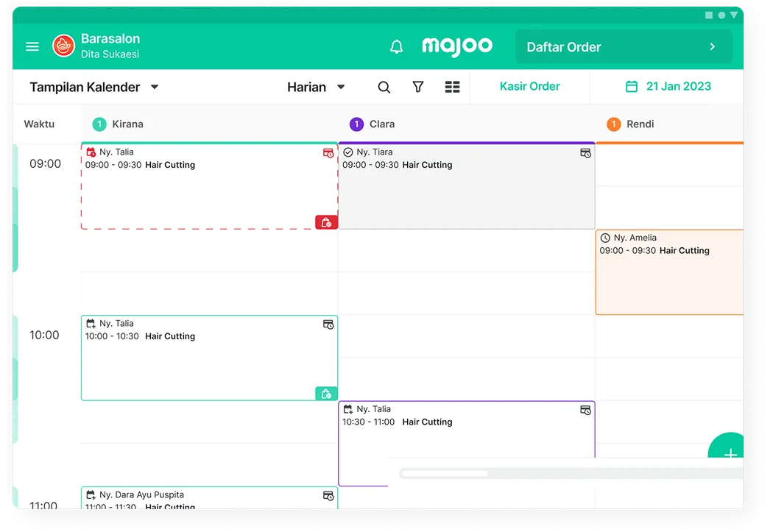Screen dimensions: 773x532
Task: Click the search magnifier icon
Action: [x=384, y=87]
